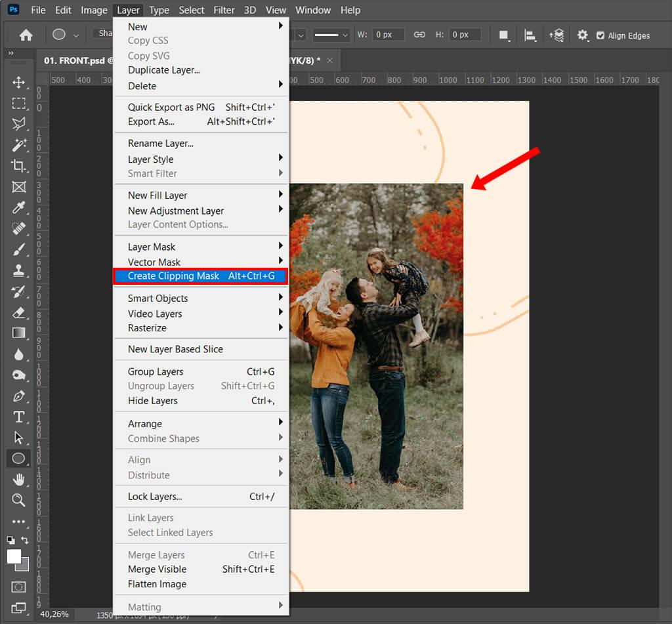The width and height of the screenshot is (672, 624).
Task: Open the Filter menu
Action: click(x=224, y=10)
